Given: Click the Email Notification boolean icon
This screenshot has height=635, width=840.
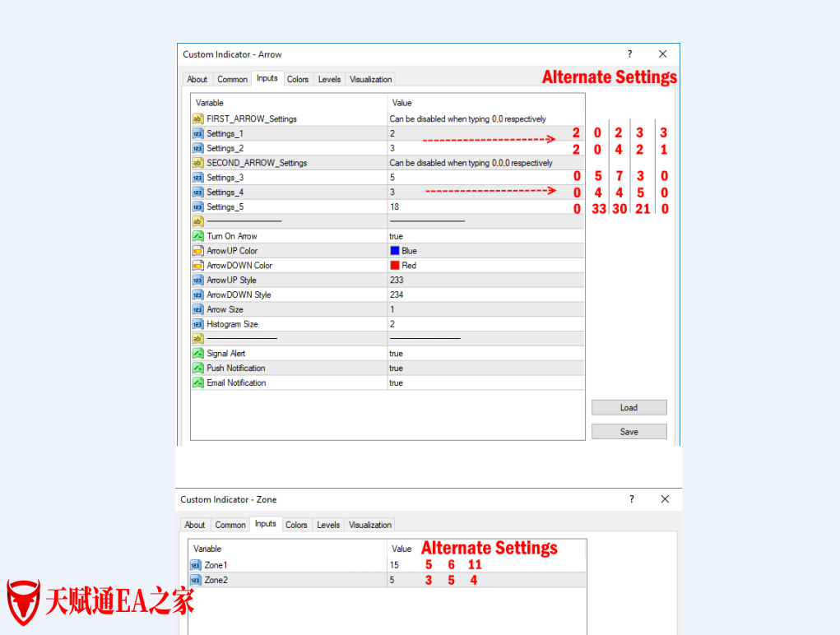Looking at the screenshot, I should (x=197, y=382).
